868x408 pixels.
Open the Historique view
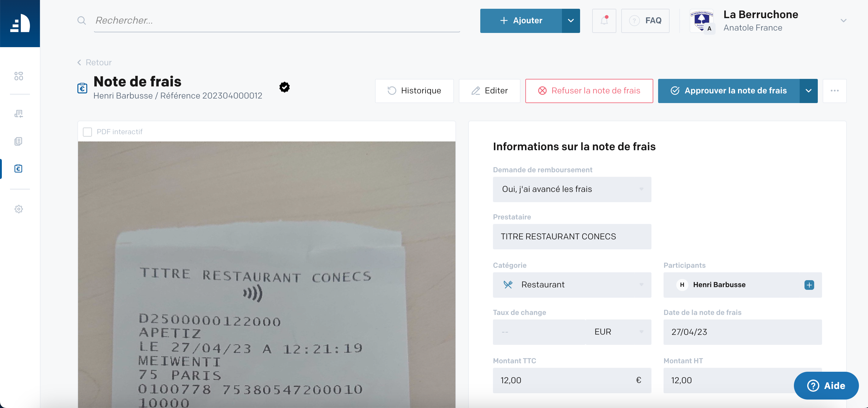pyautogui.click(x=414, y=91)
